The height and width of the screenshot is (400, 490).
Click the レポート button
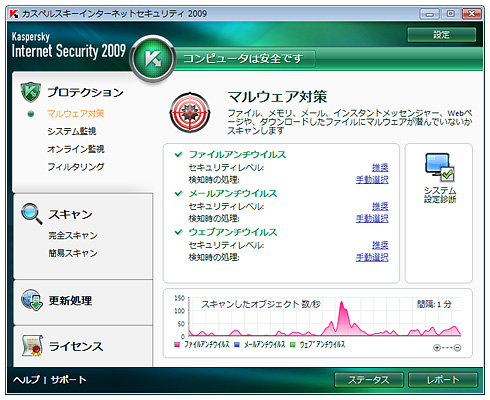tap(443, 380)
